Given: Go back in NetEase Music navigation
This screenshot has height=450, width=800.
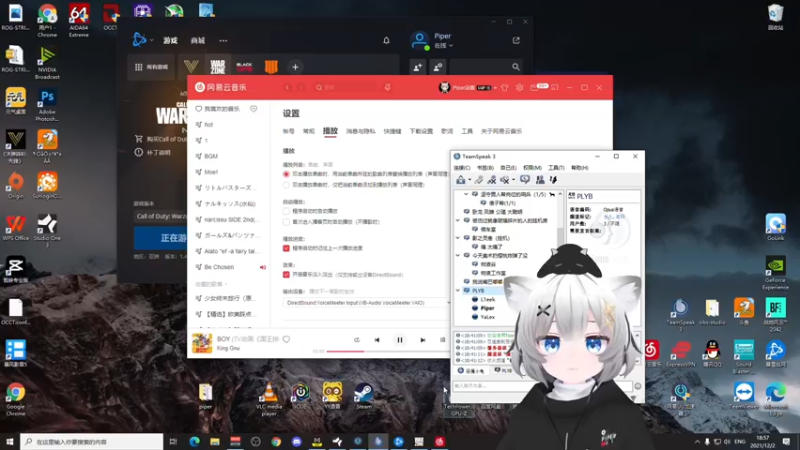Looking at the screenshot, I should click(287, 87).
